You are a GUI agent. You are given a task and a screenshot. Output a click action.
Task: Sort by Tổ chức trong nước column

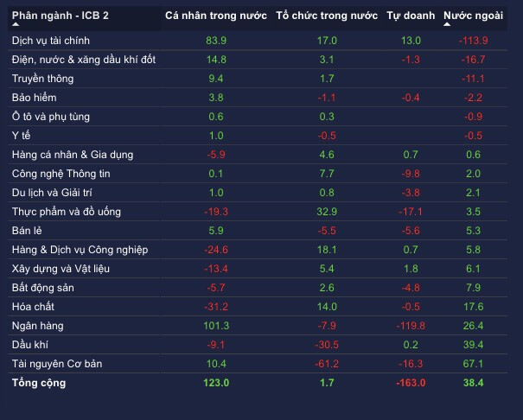coord(326,16)
